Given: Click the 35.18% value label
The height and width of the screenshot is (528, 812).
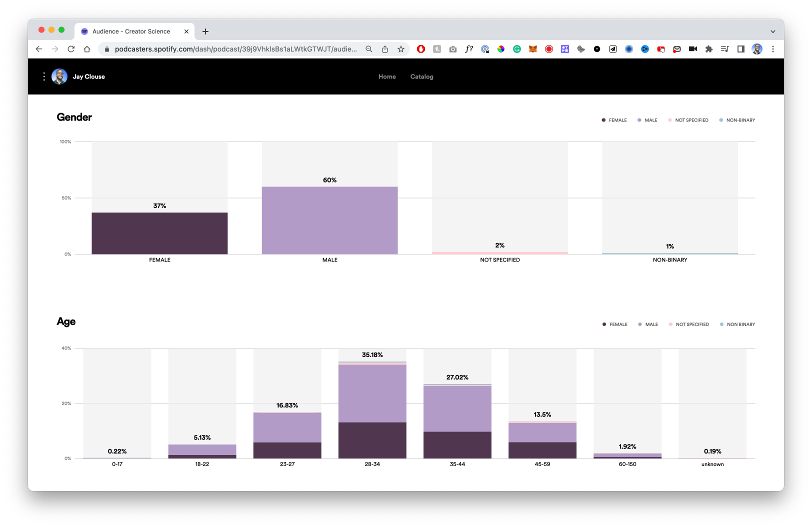Looking at the screenshot, I should (372, 355).
